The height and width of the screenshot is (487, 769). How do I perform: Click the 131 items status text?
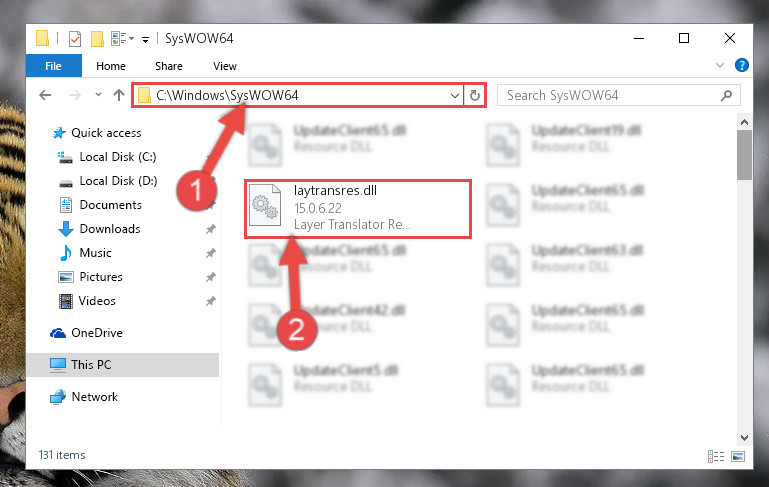pos(62,455)
